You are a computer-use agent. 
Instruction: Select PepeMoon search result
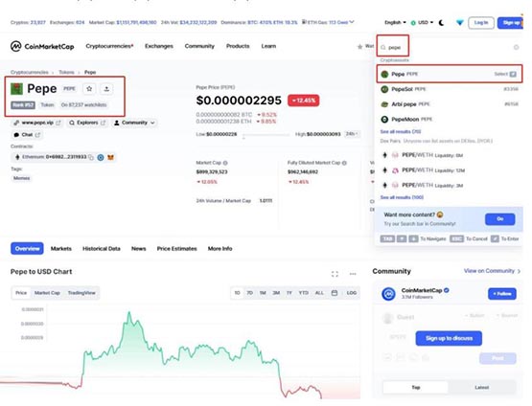450,120
